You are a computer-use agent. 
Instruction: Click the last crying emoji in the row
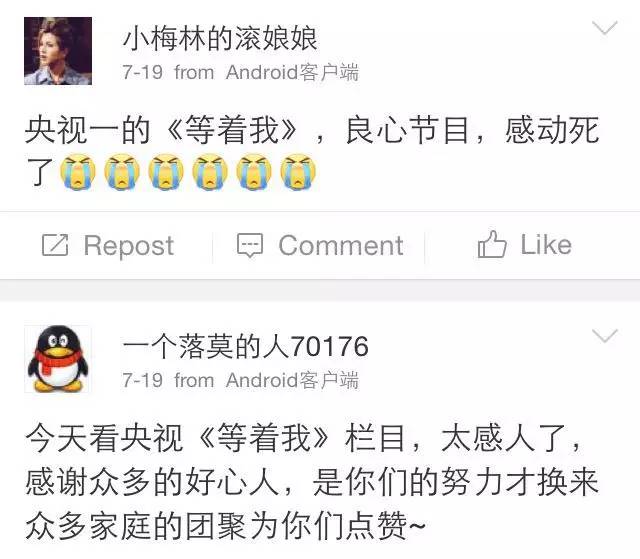pyautogui.click(x=298, y=172)
